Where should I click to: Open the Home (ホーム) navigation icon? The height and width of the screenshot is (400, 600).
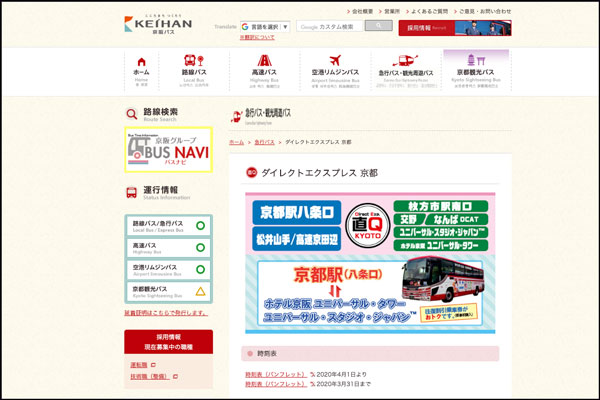141,69
